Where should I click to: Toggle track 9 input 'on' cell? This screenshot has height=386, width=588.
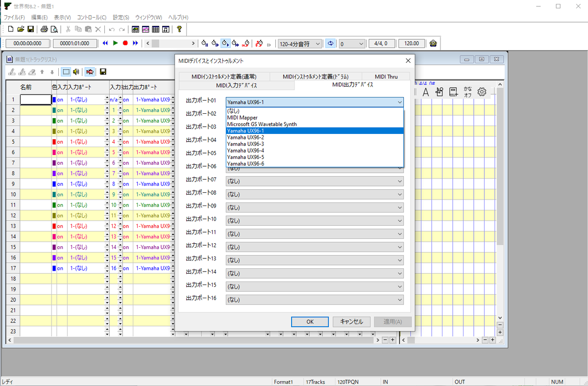click(62, 184)
